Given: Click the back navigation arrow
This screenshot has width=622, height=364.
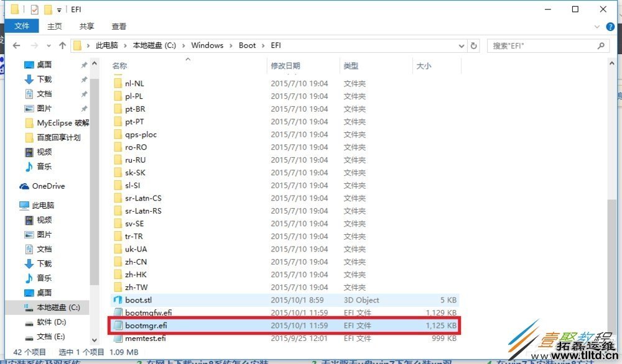Looking at the screenshot, I should [x=16, y=45].
